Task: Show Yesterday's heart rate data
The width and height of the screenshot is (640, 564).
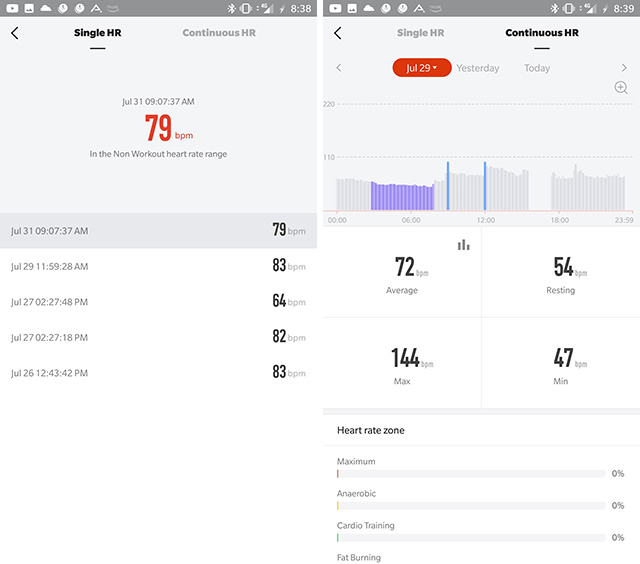Action: point(478,68)
